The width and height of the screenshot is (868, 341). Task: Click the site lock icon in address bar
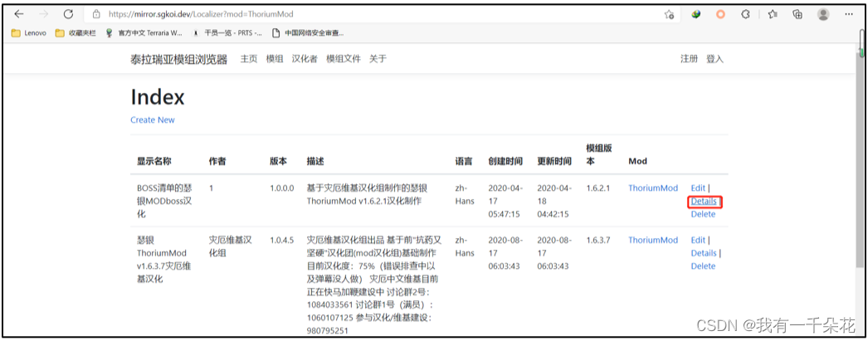(97, 14)
